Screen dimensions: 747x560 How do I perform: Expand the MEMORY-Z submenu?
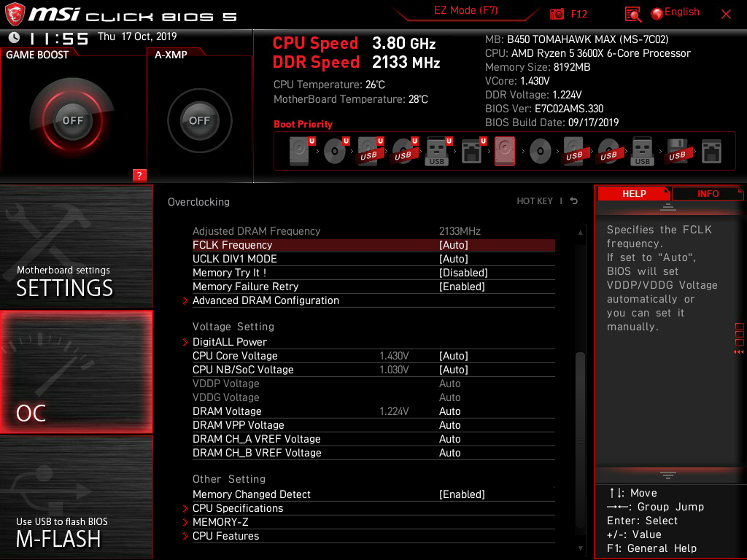[x=373, y=522]
